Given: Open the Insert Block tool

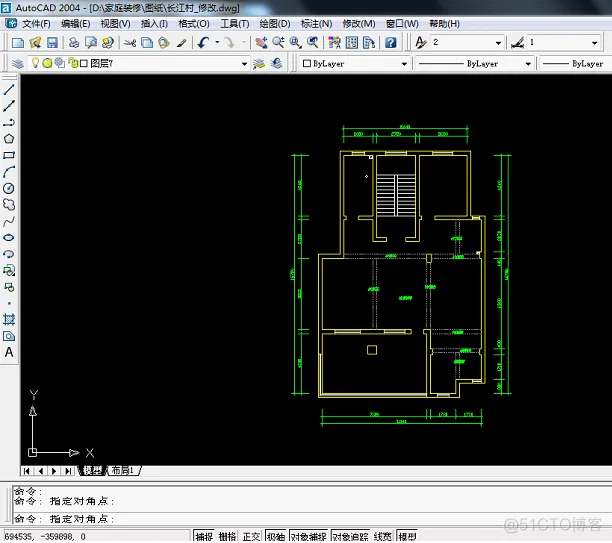Looking at the screenshot, I should pos(9,270).
